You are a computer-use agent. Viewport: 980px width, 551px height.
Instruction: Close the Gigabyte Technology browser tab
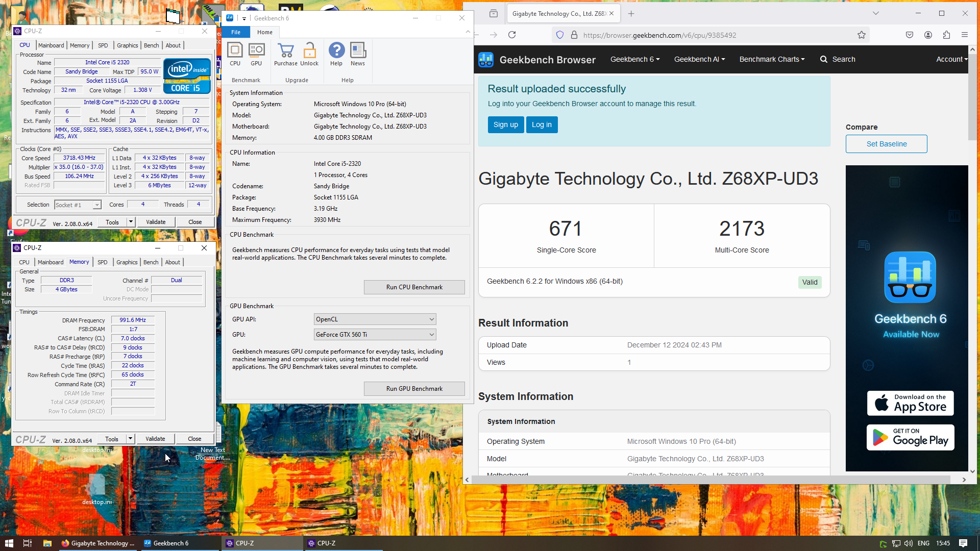(611, 14)
